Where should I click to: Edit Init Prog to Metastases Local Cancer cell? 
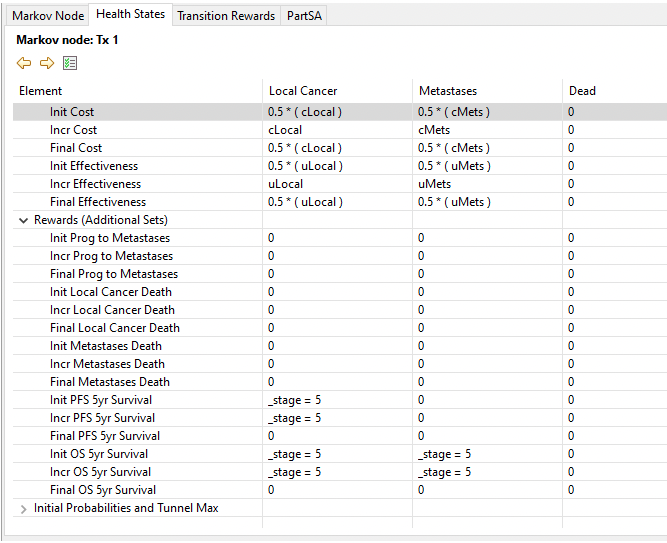[x=337, y=238]
